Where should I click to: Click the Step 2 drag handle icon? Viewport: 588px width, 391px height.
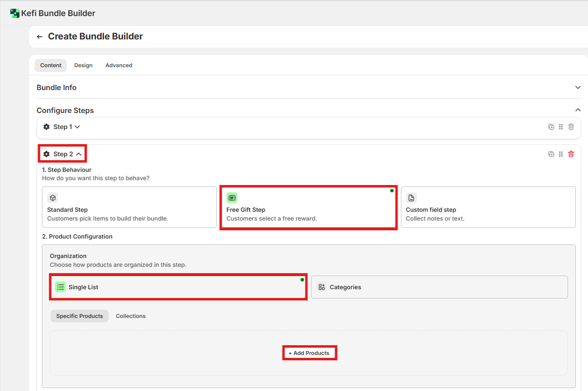(x=561, y=154)
